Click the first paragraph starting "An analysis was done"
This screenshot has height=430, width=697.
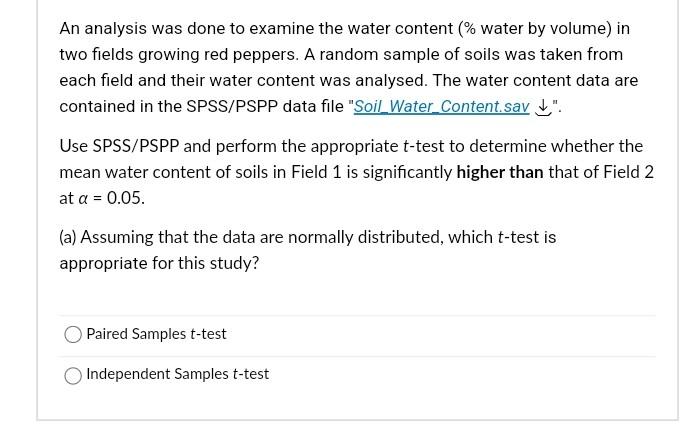[349, 68]
